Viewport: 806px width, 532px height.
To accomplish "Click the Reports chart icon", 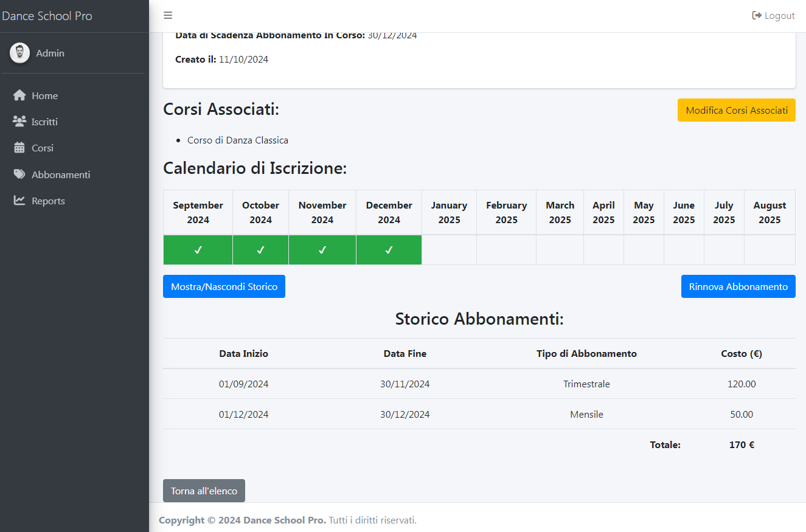I will [x=19, y=201].
